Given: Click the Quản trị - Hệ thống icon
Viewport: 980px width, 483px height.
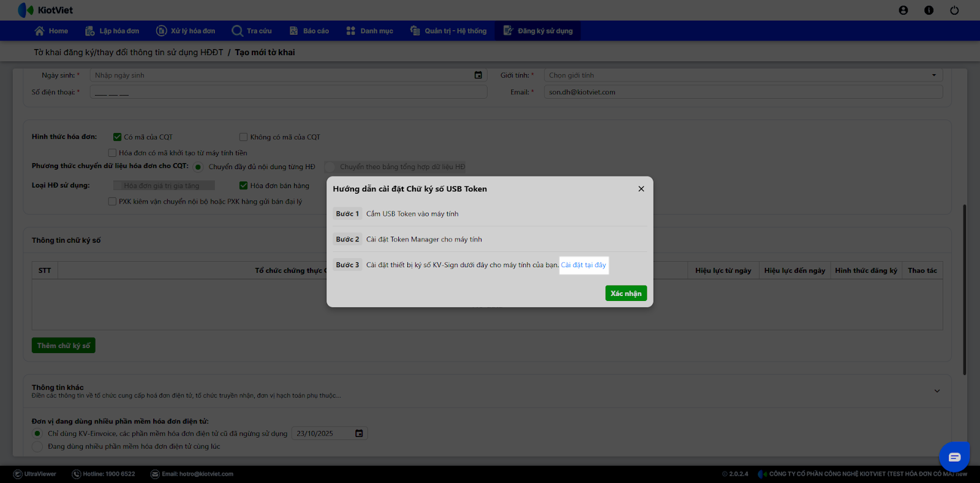Looking at the screenshot, I should coord(415,31).
